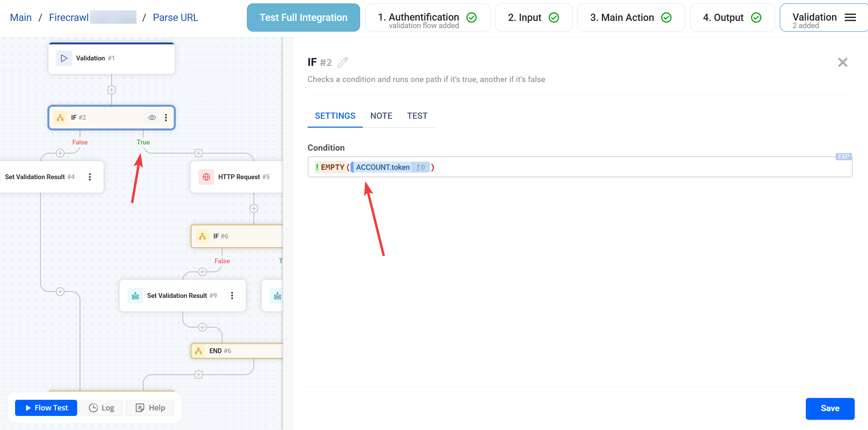Click the plus icon between Validation #1 and IF #2

pyautogui.click(x=111, y=90)
